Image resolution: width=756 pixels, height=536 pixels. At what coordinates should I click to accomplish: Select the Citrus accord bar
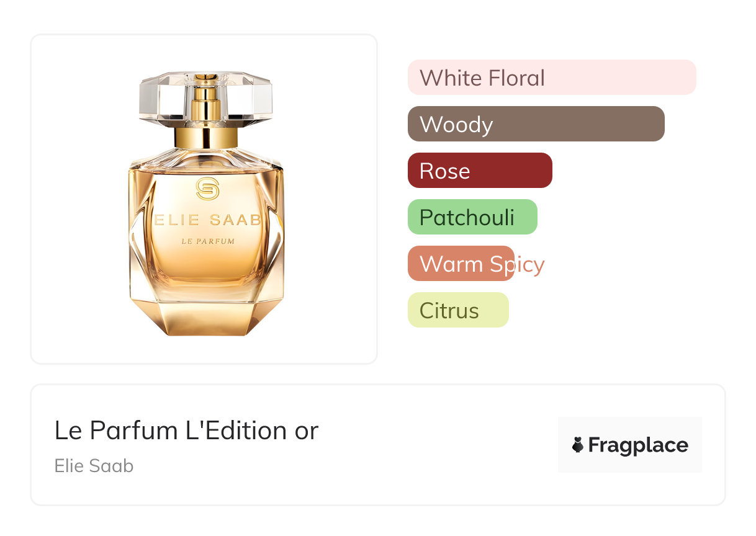pos(457,310)
